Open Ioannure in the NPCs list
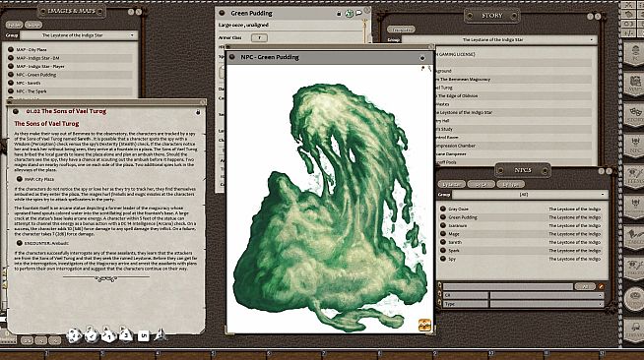 coord(458,225)
